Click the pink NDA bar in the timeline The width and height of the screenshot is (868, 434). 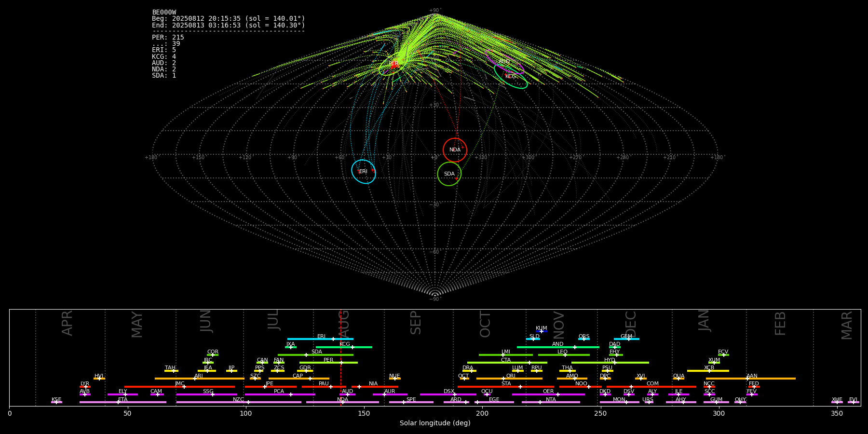click(342, 402)
